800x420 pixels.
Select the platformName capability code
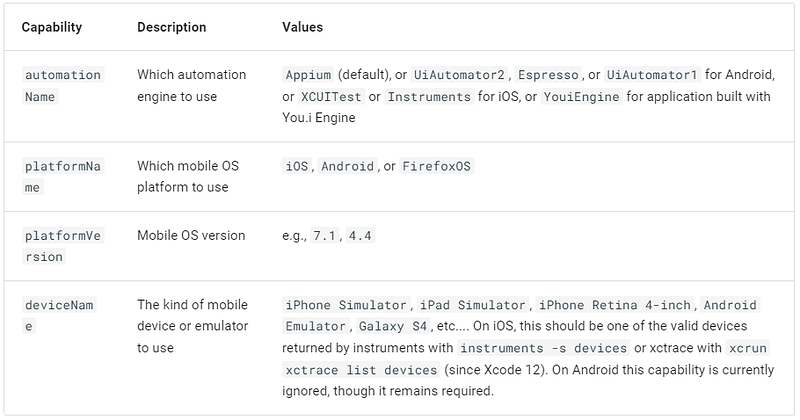click(63, 177)
